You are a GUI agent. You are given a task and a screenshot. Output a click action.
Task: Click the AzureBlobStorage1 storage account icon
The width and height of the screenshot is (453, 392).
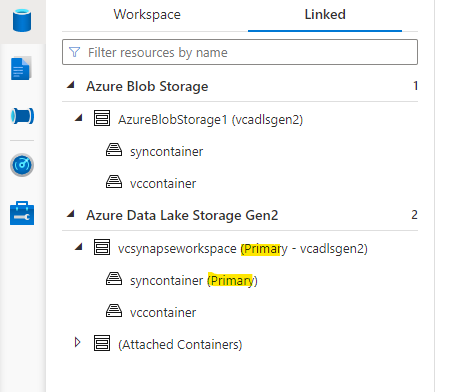[102, 118]
